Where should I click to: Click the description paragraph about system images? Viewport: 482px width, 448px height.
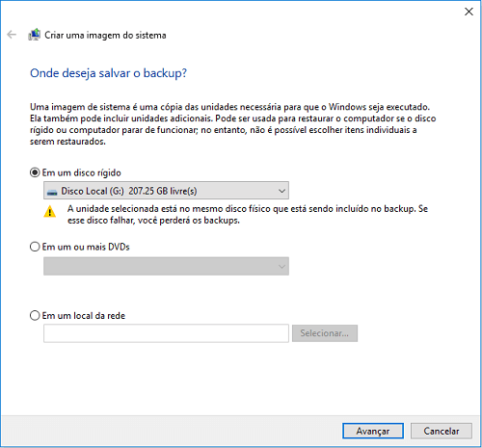click(x=232, y=124)
